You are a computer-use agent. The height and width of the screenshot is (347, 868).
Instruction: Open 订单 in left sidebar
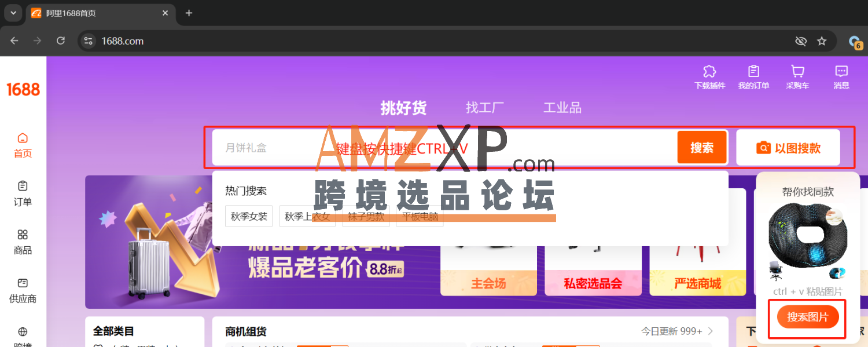(23, 193)
